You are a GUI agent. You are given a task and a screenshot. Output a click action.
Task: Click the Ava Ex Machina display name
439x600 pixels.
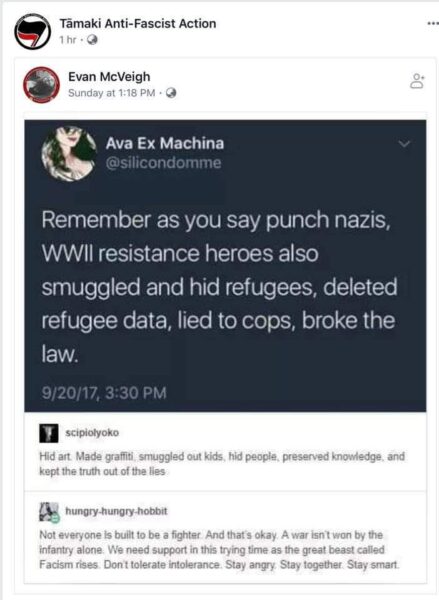(165, 143)
